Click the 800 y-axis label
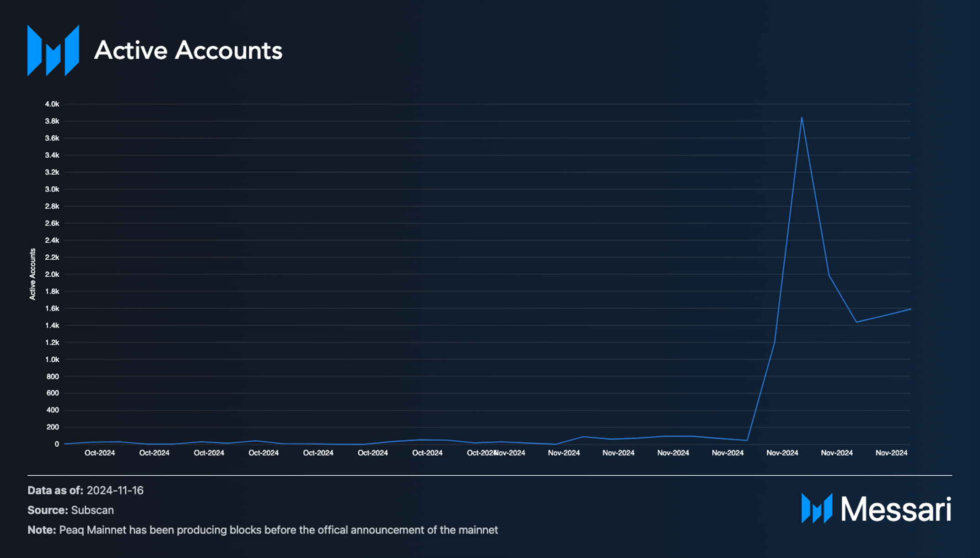 click(x=53, y=376)
